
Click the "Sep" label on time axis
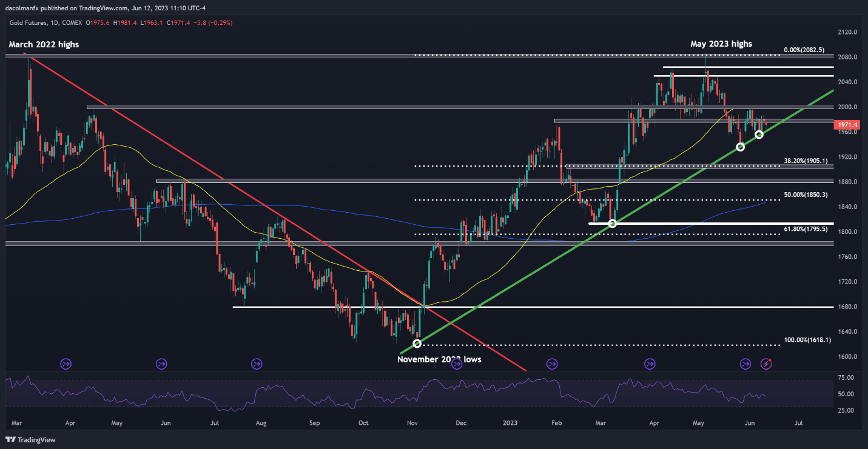[313, 423]
